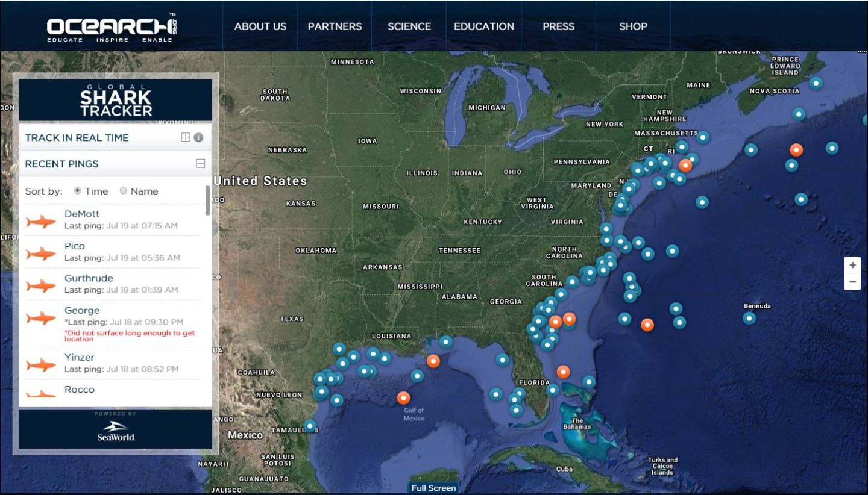Collapse the Recent Pings section
Viewport: 868px width, 495px height.
201,164
